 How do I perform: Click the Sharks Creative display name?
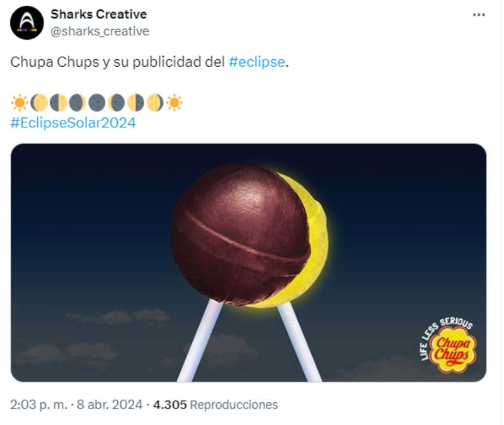99,13
